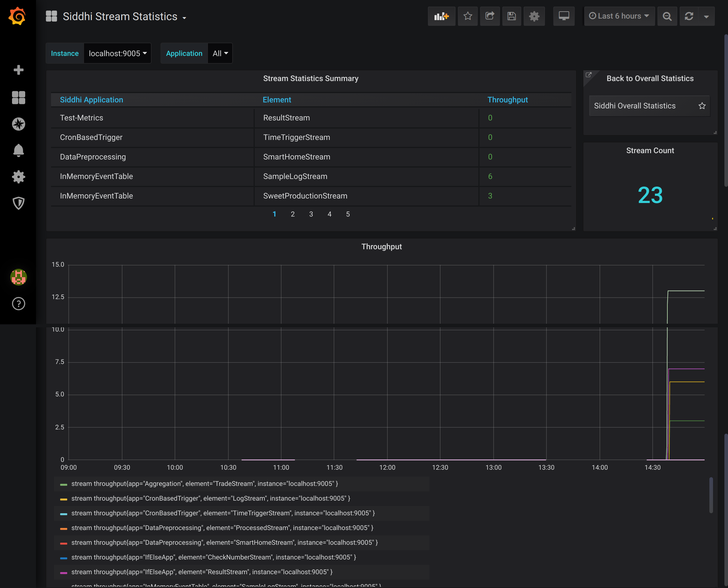Go to table page 5
This screenshot has height=588, width=728.
point(347,214)
